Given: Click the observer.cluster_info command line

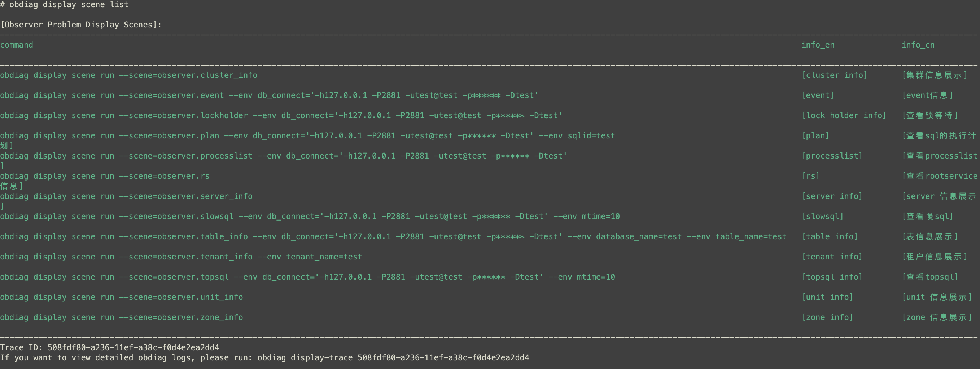Looking at the screenshot, I should 128,75.
